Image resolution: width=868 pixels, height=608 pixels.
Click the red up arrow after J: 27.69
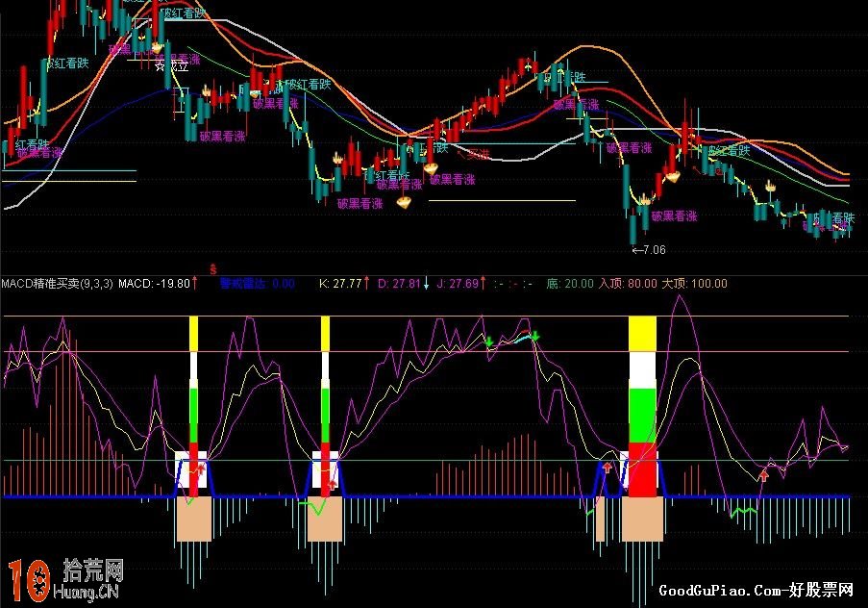tap(484, 283)
